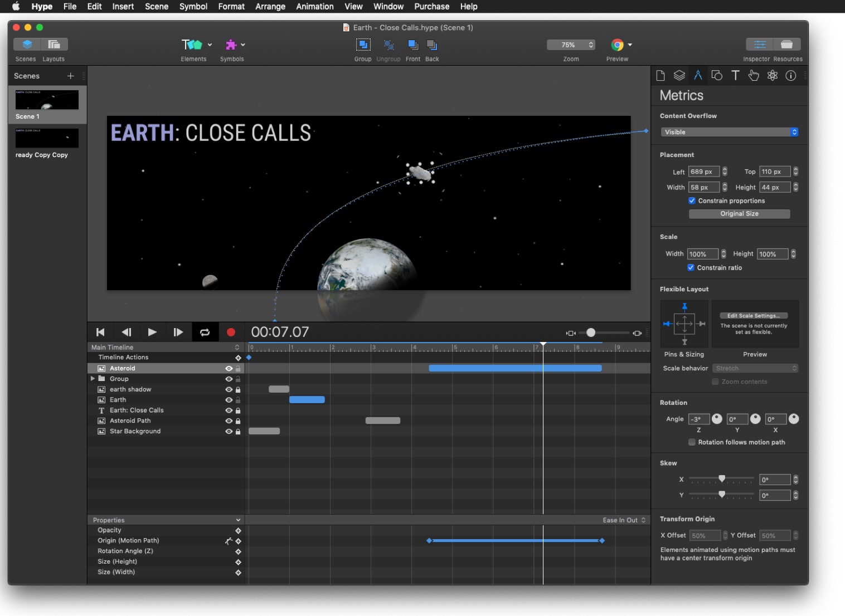Click Edit Scale Settings button
The height and width of the screenshot is (616, 845).
(x=754, y=316)
